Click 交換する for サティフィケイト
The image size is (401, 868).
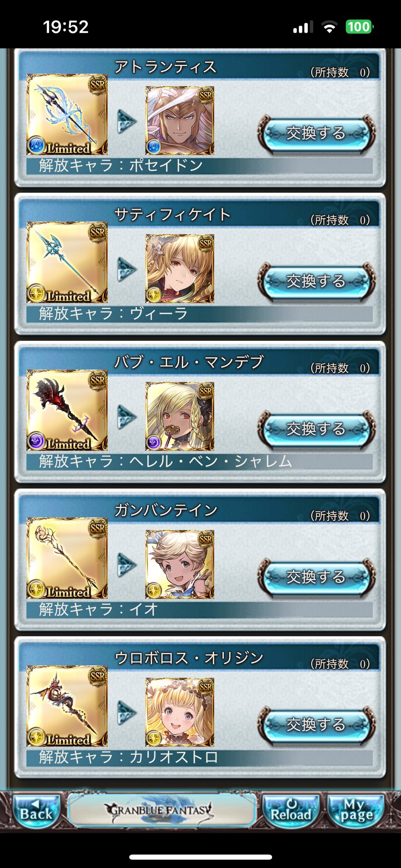[316, 281]
